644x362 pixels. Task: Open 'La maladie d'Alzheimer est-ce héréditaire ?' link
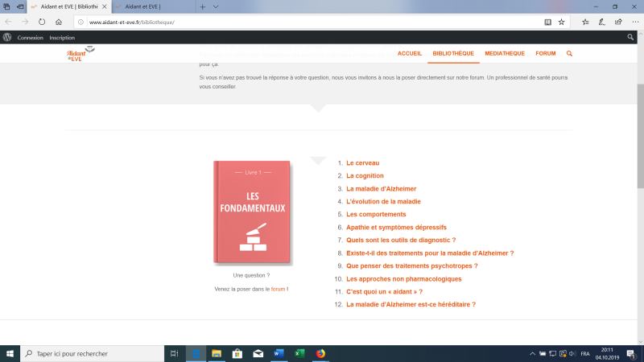411,305
